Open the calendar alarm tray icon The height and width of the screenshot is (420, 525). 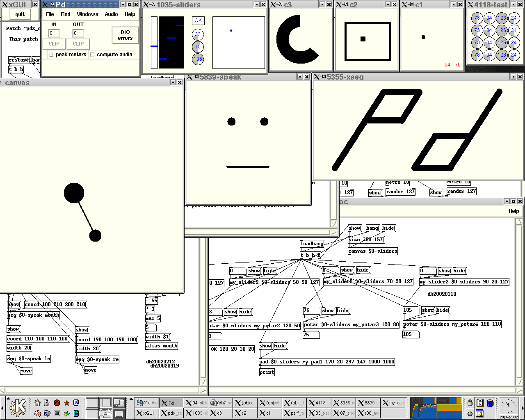pyautogui.click(x=480, y=413)
